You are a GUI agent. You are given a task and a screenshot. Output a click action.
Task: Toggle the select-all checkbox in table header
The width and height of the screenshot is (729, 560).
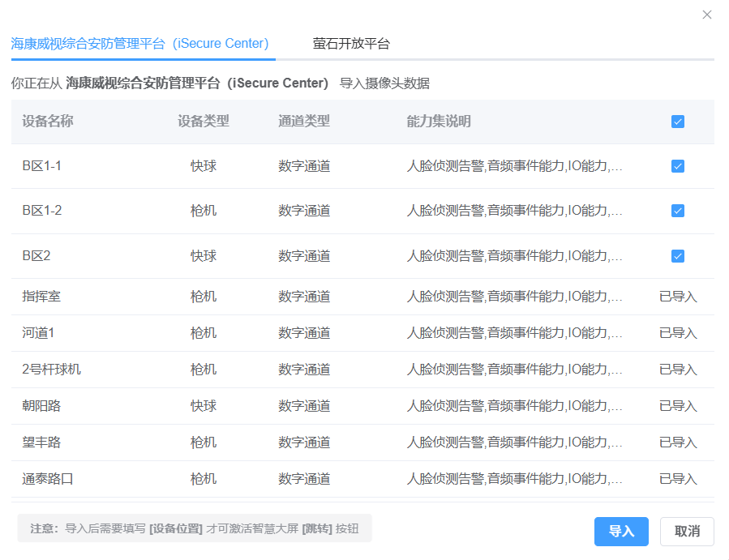coord(678,122)
